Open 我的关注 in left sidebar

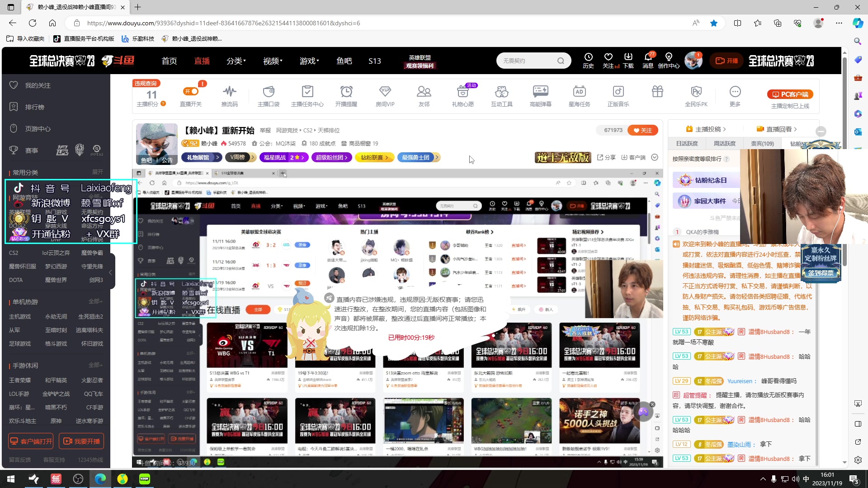pyautogui.click(x=38, y=85)
